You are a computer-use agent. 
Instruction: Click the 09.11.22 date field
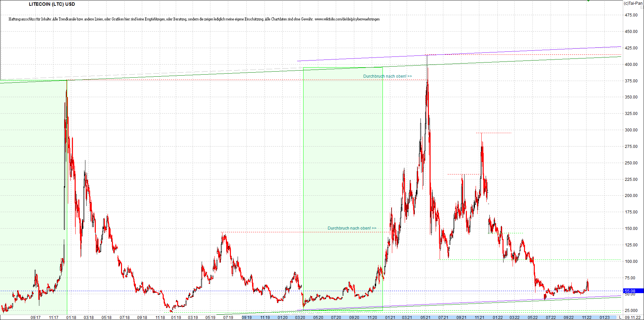(633, 317)
